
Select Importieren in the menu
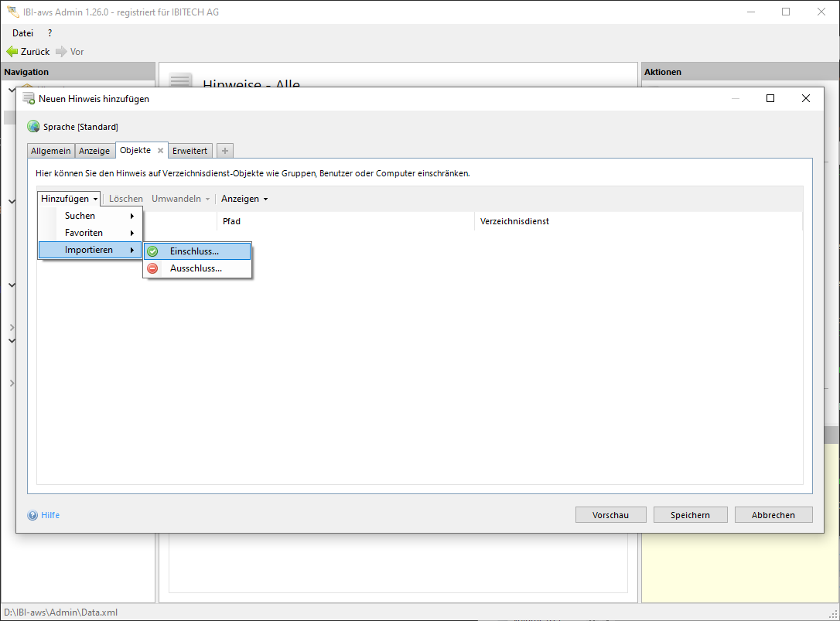(x=90, y=250)
